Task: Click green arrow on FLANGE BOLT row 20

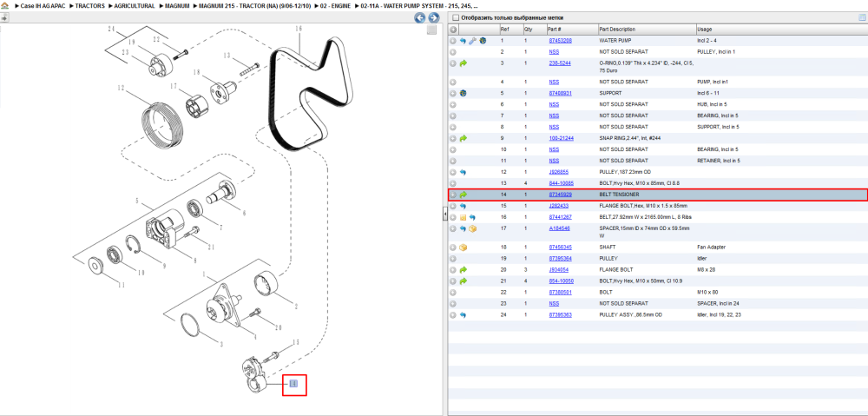Action: (x=464, y=270)
